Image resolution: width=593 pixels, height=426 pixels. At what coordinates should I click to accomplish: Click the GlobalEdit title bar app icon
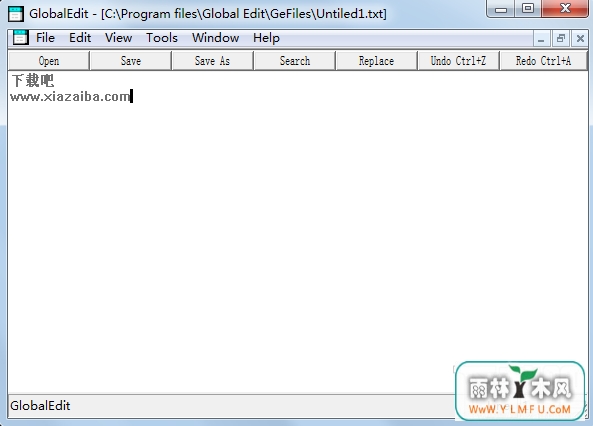16,14
